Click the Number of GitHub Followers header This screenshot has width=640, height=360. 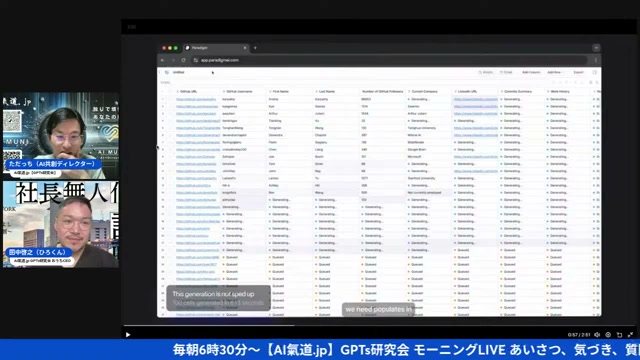[x=382, y=91]
